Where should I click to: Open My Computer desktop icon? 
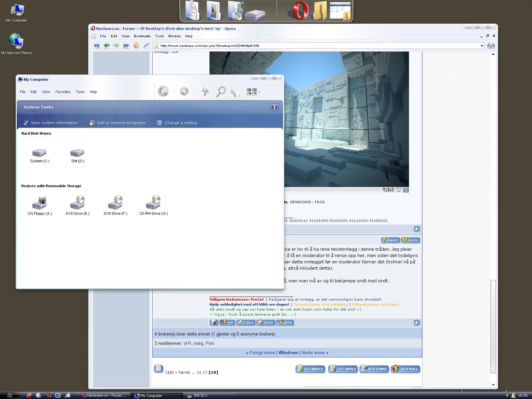point(17,13)
